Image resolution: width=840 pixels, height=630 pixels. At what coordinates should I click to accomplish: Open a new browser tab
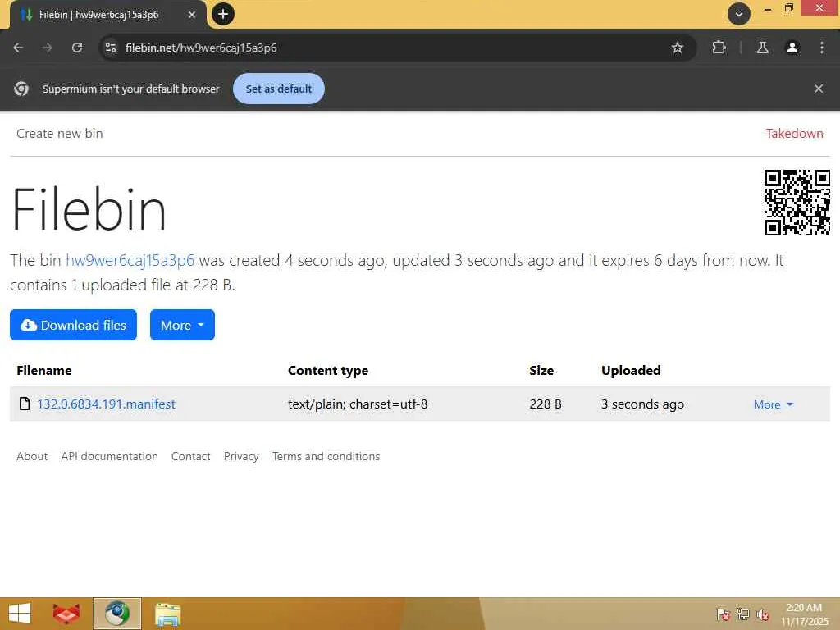click(x=223, y=14)
